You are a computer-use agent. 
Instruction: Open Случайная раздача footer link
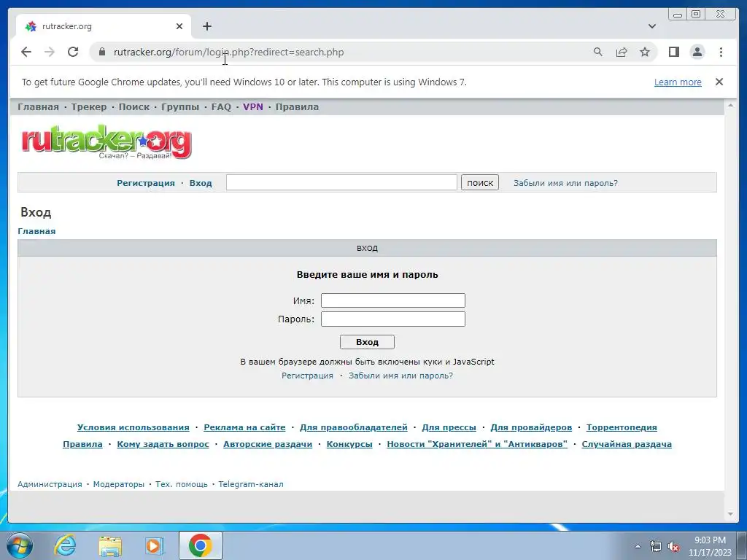[x=627, y=444]
